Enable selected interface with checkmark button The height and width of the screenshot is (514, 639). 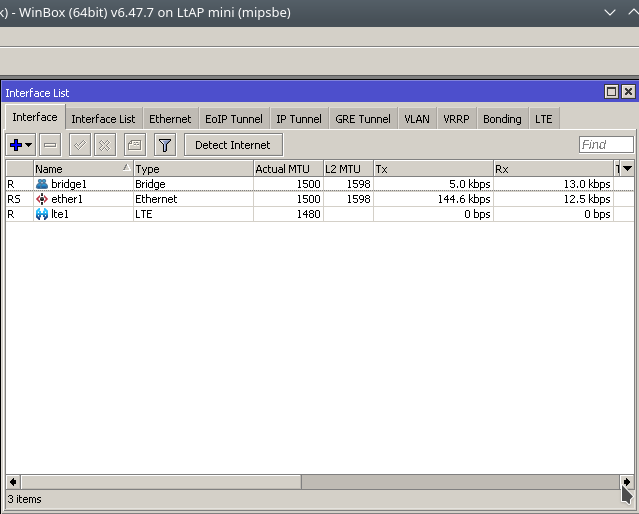click(x=80, y=145)
